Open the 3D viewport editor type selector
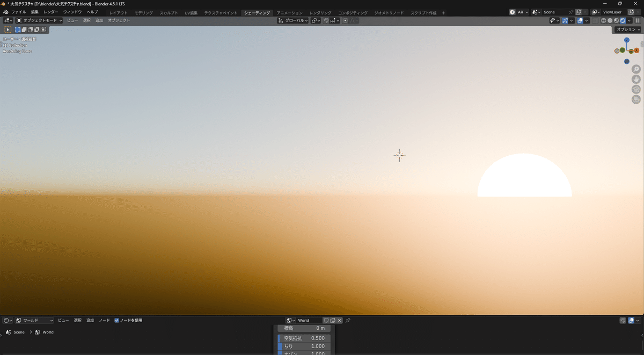644x355 pixels. (x=8, y=20)
